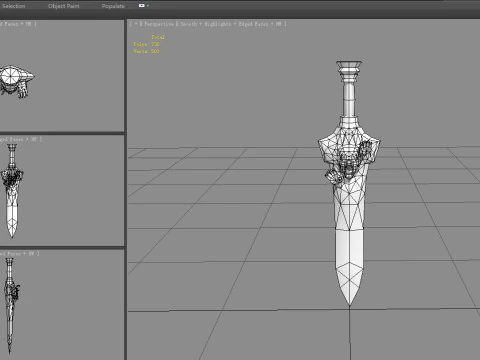Click the yellow Verts count statistic
The height and width of the screenshot is (360, 480).
click(147, 51)
